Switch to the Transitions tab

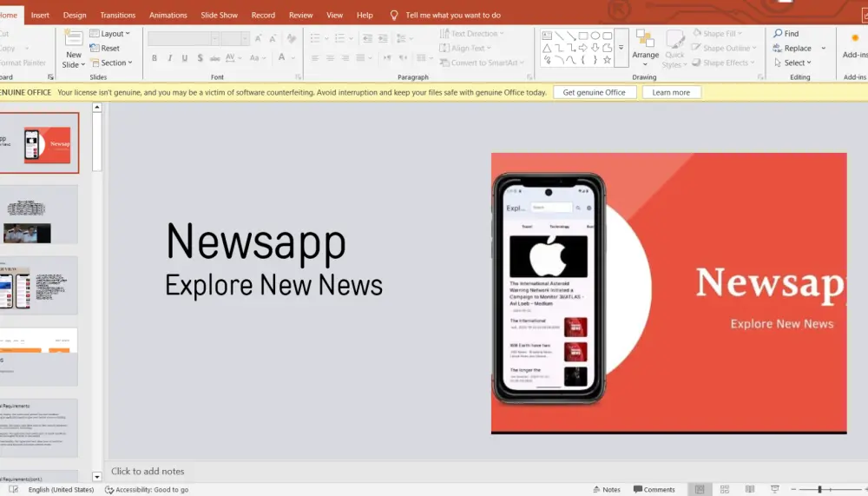pos(117,15)
